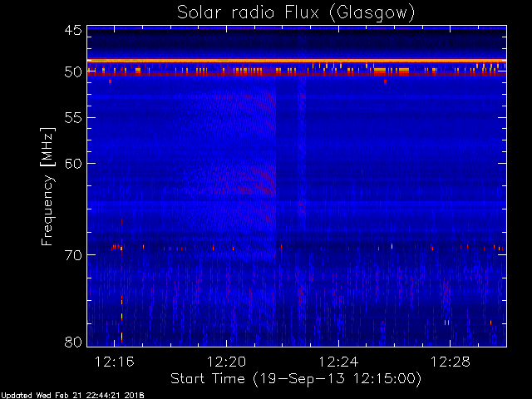The height and width of the screenshot is (399, 532).
Task: Click the 50 frequency tick label
Action: 73,72
